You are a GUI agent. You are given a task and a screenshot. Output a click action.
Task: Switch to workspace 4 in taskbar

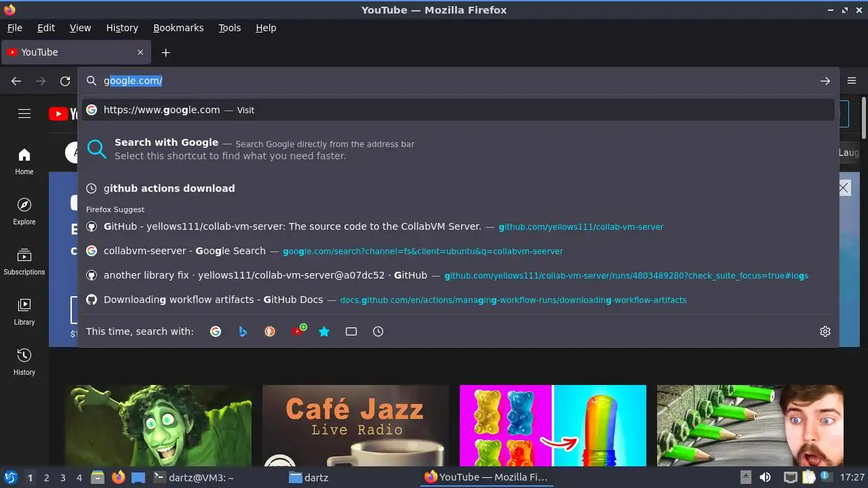[x=79, y=478]
